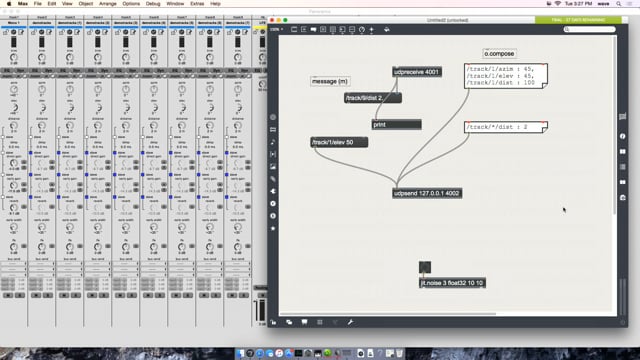Viewport: 640px width, 360px height.
Task: Open Finder from the Dock
Action: point(240,353)
